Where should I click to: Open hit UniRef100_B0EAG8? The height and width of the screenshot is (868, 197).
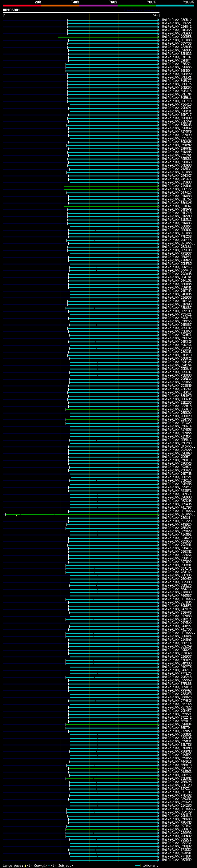click(x=176, y=34)
